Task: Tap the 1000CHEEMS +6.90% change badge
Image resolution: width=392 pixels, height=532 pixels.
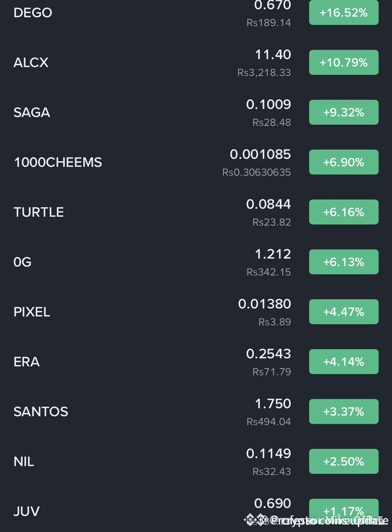Action: (344, 162)
